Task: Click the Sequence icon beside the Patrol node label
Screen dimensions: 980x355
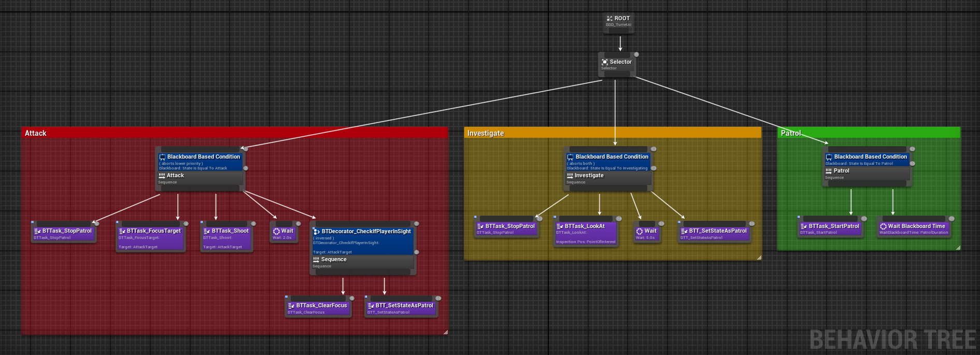Action: point(829,171)
